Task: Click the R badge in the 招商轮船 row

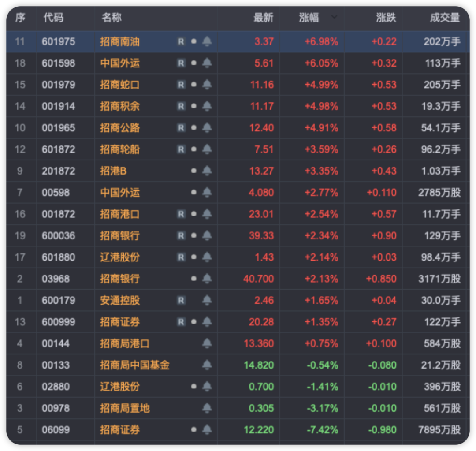Action: coord(181,149)
